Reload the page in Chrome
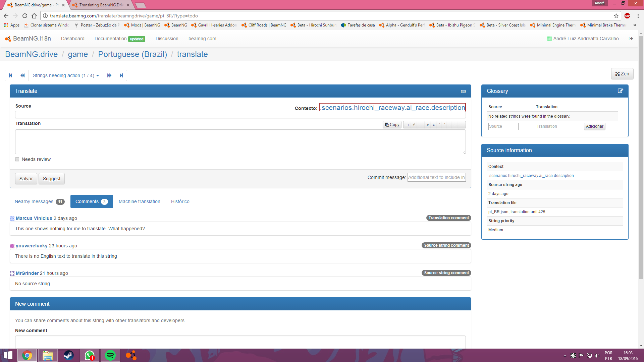 point(25,16)
